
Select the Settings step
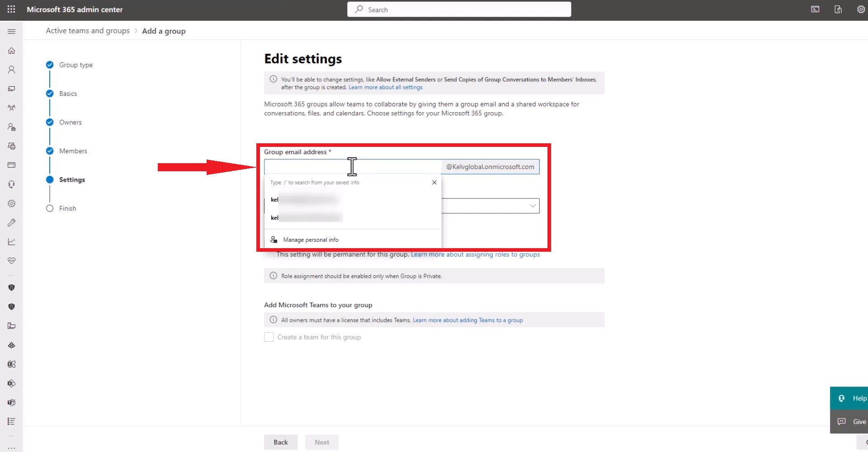click(72, 180)
